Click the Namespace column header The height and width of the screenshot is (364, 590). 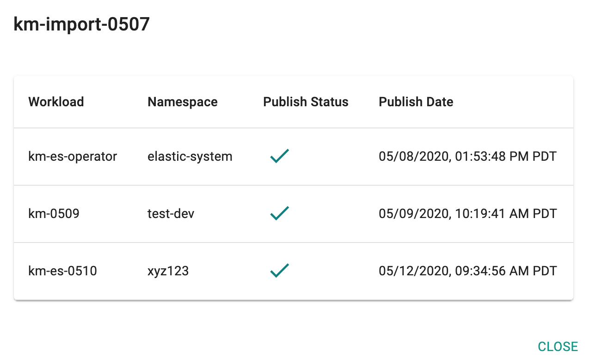point(183,102)
